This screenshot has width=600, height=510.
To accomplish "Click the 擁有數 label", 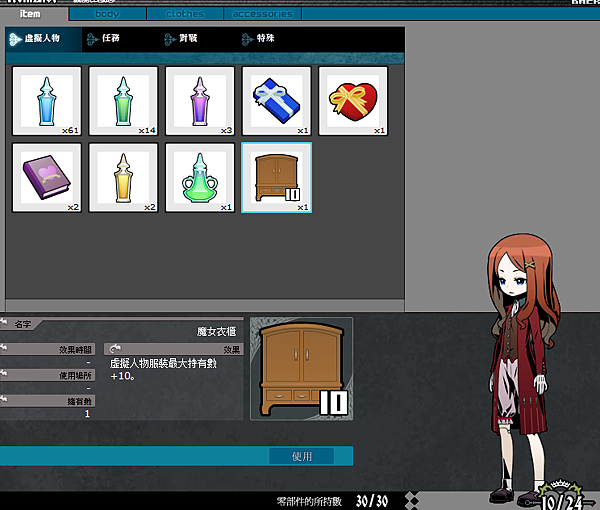I will [x=79, y=401].
